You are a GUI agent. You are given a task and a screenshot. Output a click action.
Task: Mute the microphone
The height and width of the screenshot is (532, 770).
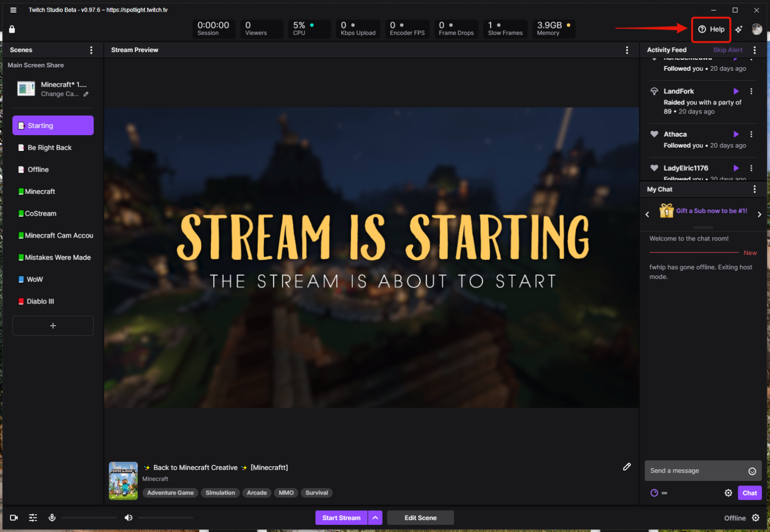(x=52, y=518)
